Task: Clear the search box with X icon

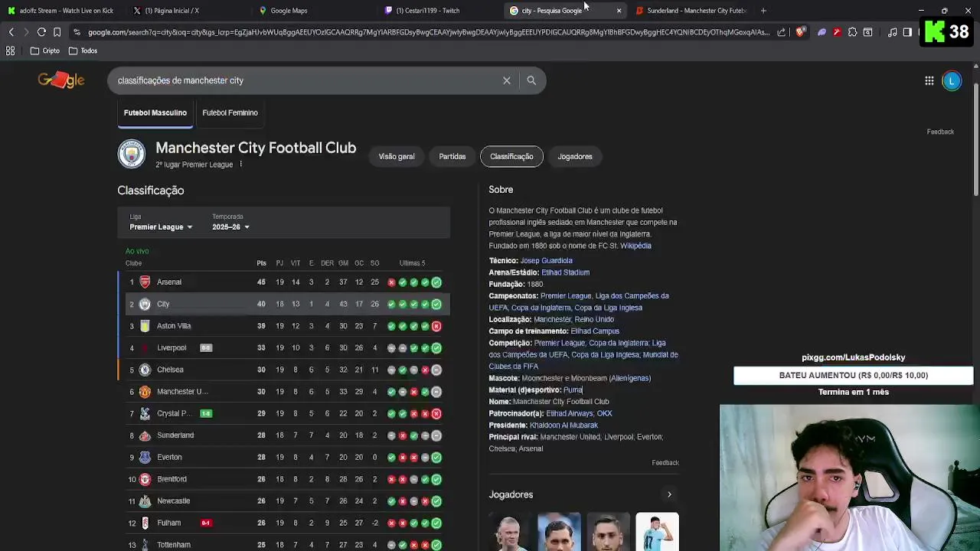Action: click(x=507, y=80)
